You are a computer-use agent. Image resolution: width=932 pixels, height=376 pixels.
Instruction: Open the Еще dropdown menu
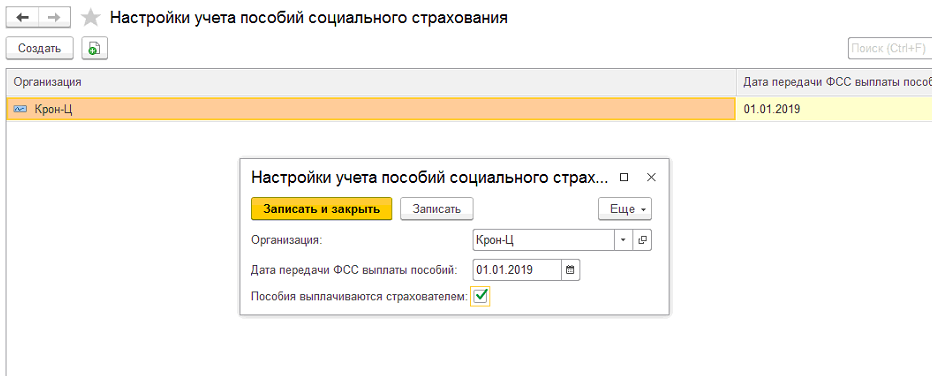pos(625,209)
